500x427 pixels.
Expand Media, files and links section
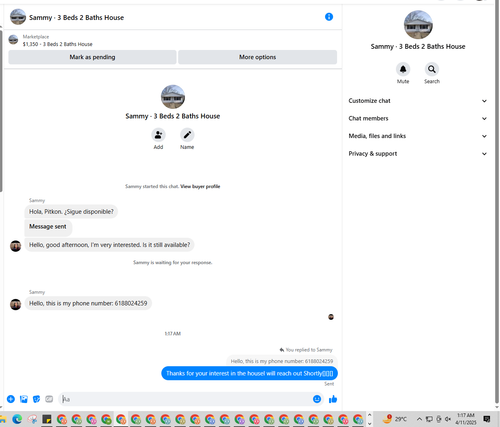[417, 136]
